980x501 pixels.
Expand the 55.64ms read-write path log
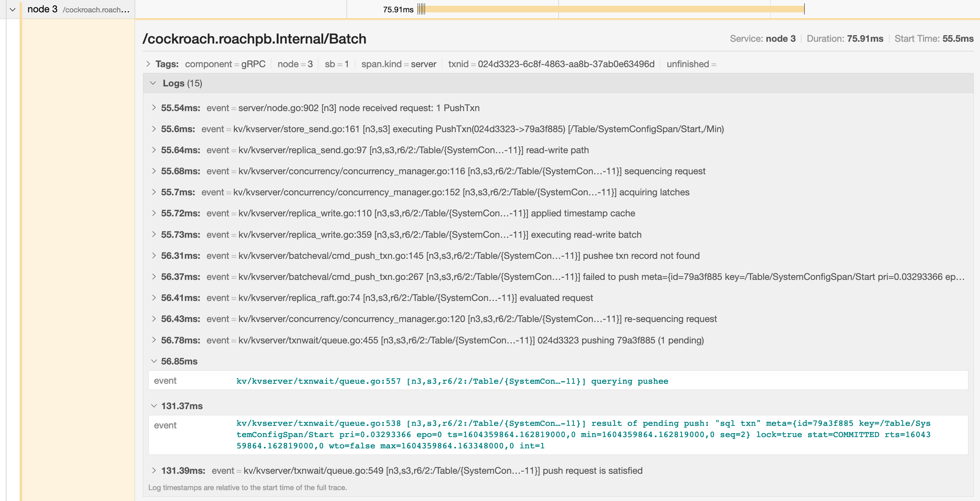point(154,150)
